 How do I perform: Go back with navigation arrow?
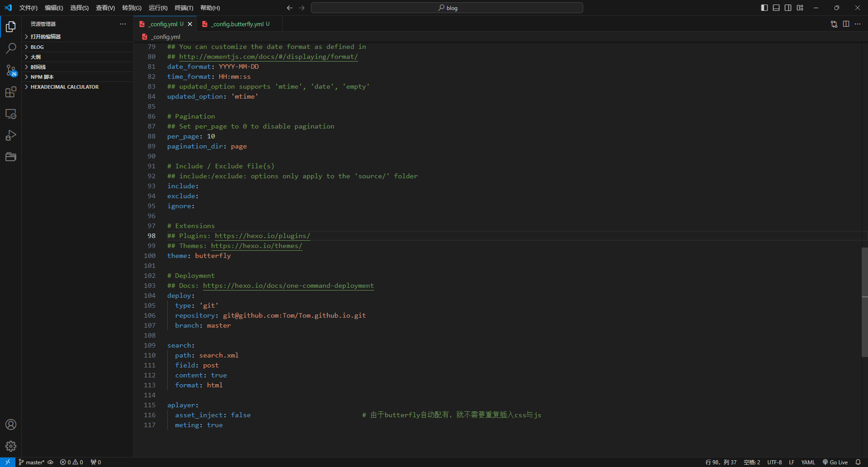pos(290,8)
